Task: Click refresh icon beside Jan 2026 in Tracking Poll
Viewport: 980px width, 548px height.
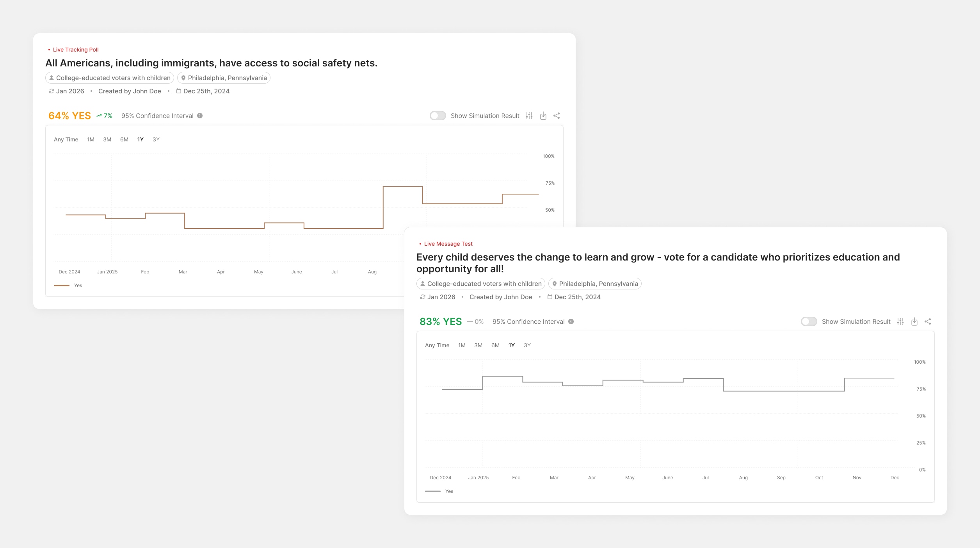Action: 51,91
